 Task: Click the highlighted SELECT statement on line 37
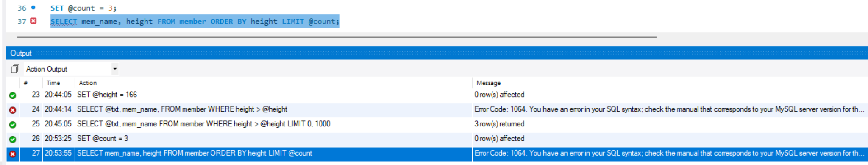click(x=195, y=21)
